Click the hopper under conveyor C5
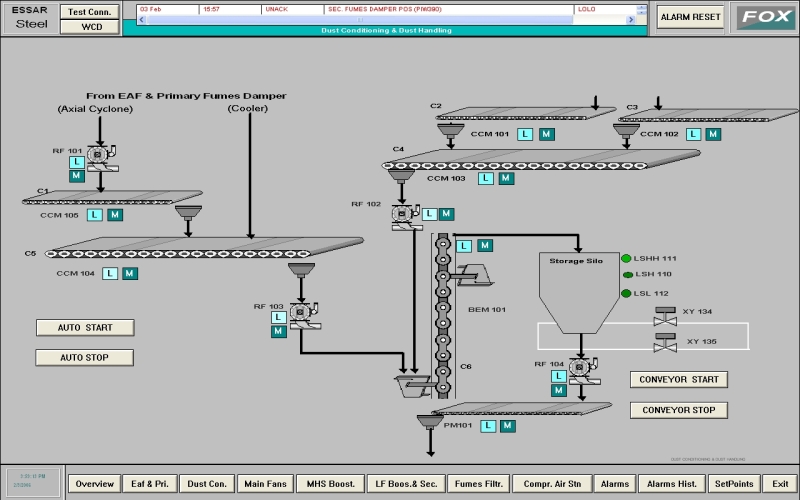 pyautogui.click(x=301, y=270)
